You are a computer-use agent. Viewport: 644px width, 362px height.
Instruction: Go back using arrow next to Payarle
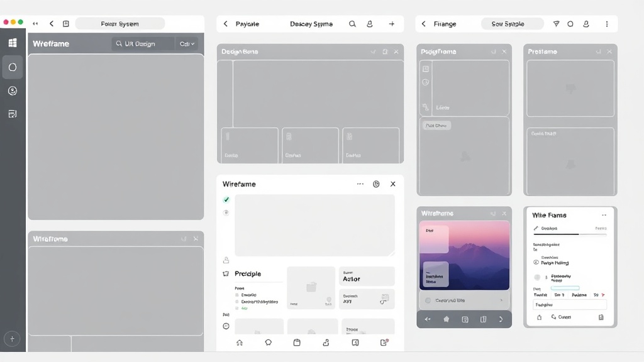(226, 24)
